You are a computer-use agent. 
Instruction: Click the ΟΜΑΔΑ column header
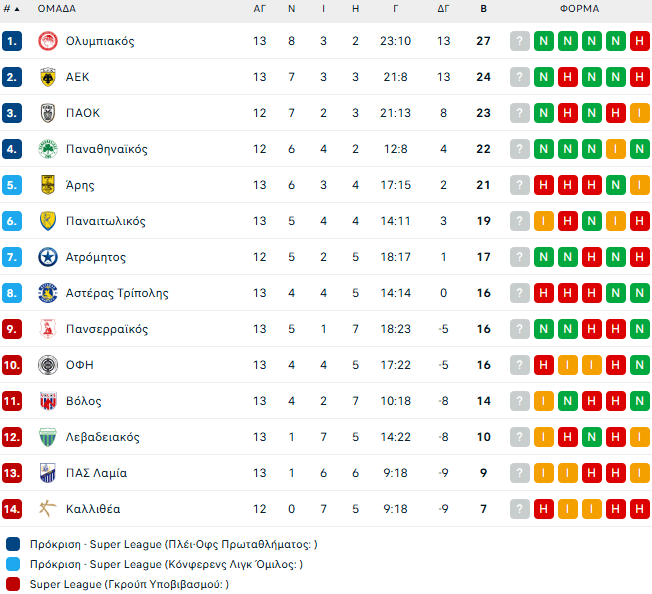point(55,9)
